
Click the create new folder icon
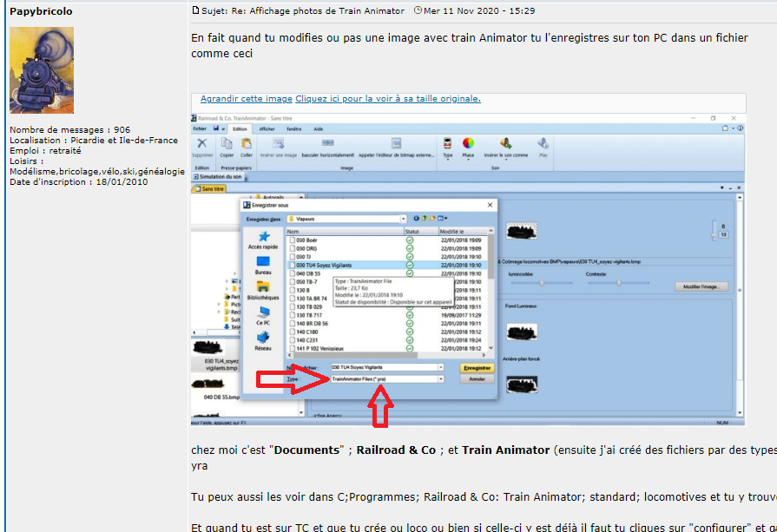432,218
